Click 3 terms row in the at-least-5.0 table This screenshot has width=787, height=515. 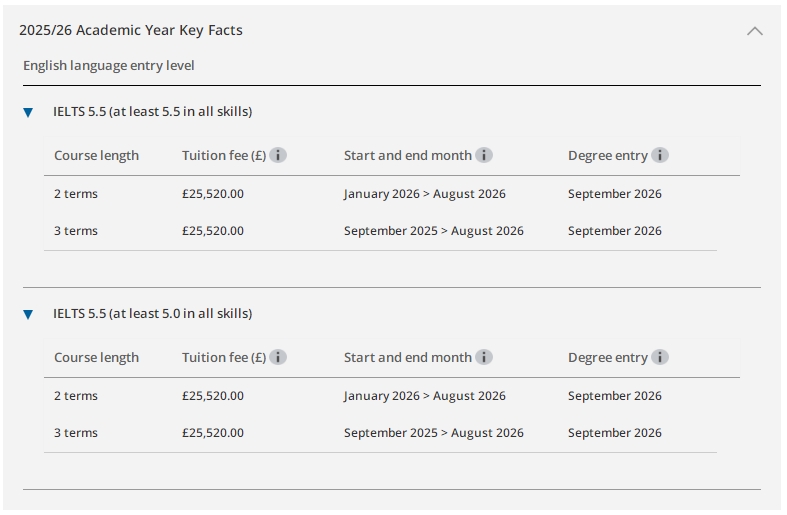click(76, 433)
